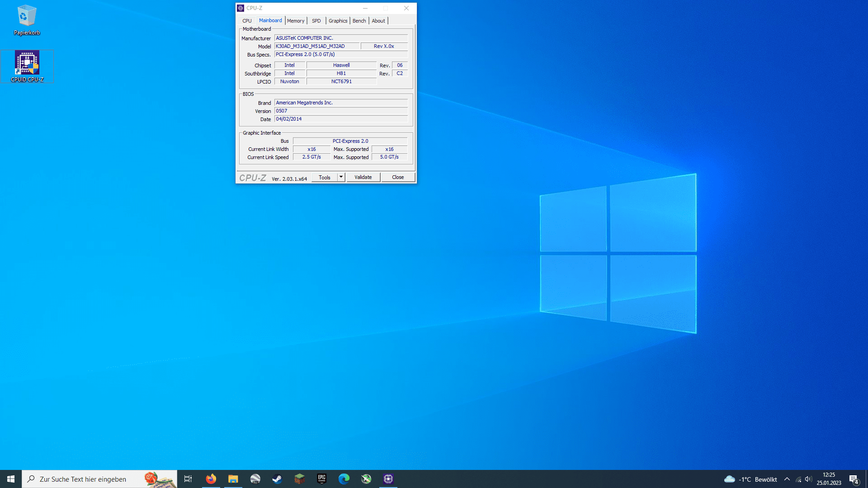Open Task View on the taskbar
This screenshot has height=488, width=868.
pos(188,479)
